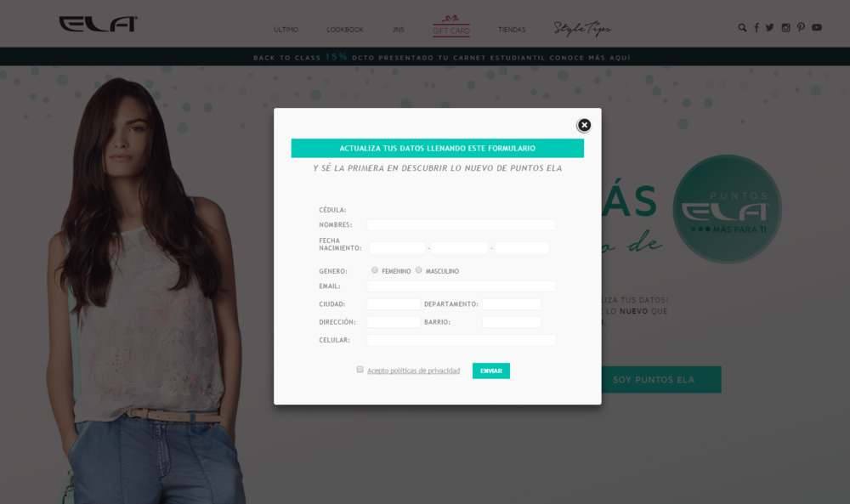Open the Instagram icon in header
The width and height of the screenshot is (850, 504).
pos(785,28)
